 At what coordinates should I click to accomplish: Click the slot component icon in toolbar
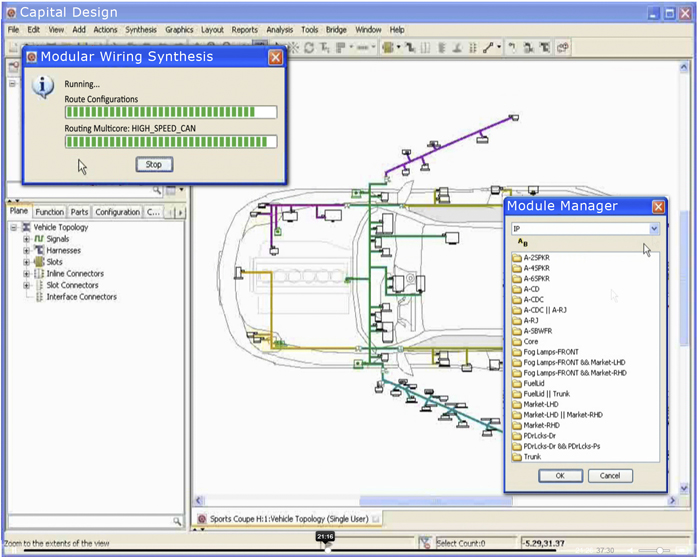388,47
